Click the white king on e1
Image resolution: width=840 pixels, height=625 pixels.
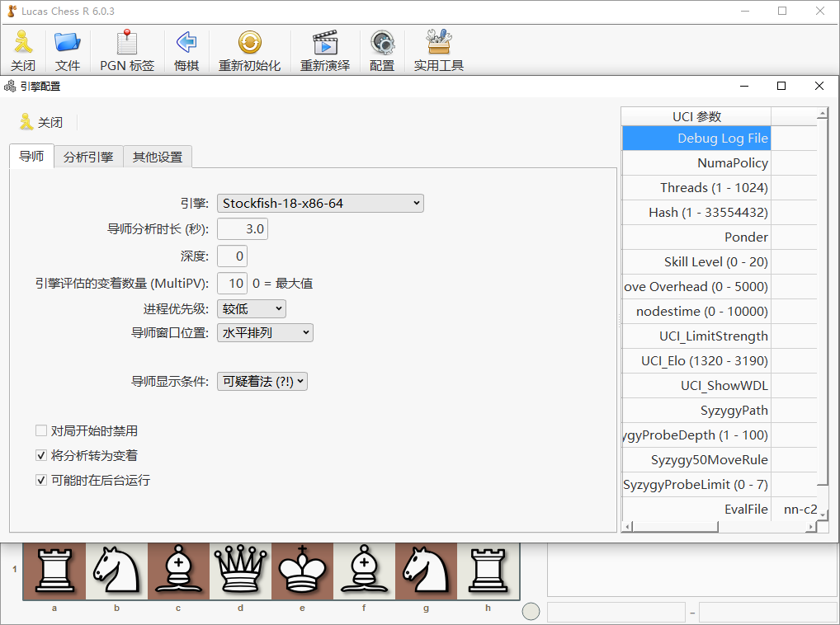(x=302, y=571)
